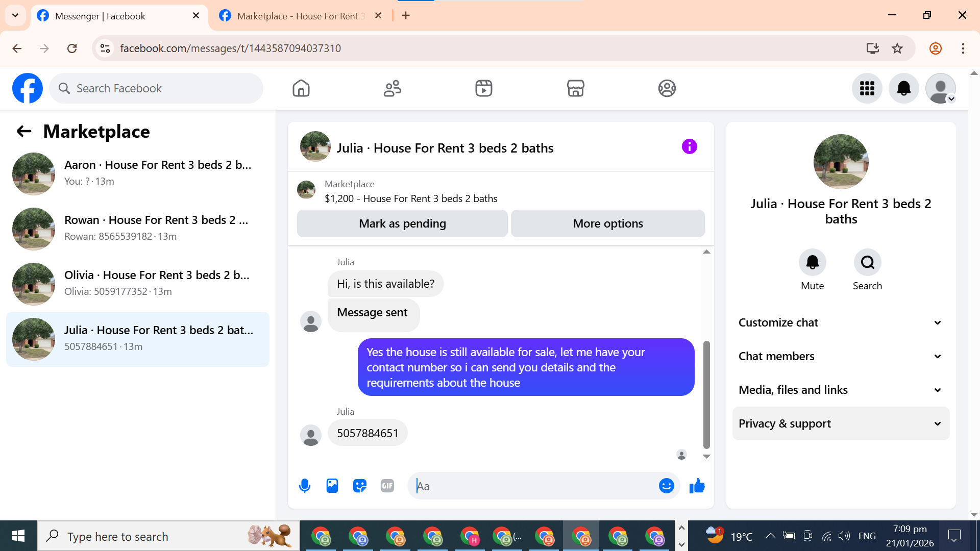
Task: Open the sticker picker icon
Action: point(360,486)
